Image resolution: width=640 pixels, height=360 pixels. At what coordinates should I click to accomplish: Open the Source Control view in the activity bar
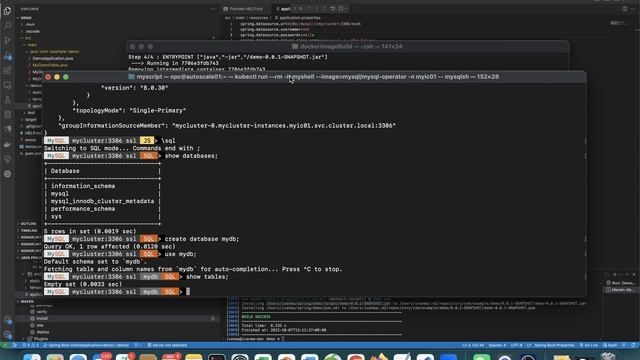point(7,40)
